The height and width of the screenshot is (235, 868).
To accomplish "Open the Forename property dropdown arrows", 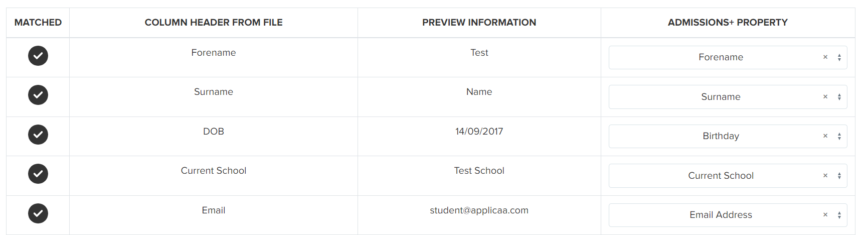I will point(839,57).
